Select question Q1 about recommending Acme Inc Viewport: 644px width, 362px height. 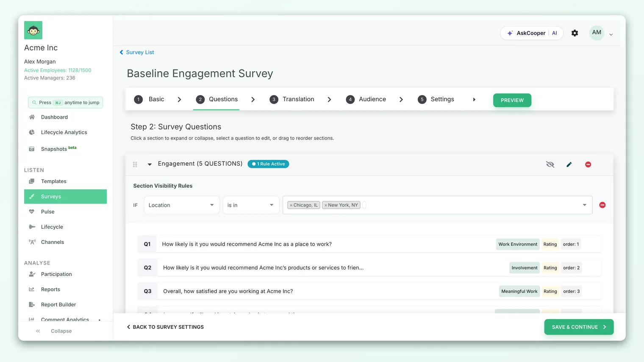pos(369,244)
